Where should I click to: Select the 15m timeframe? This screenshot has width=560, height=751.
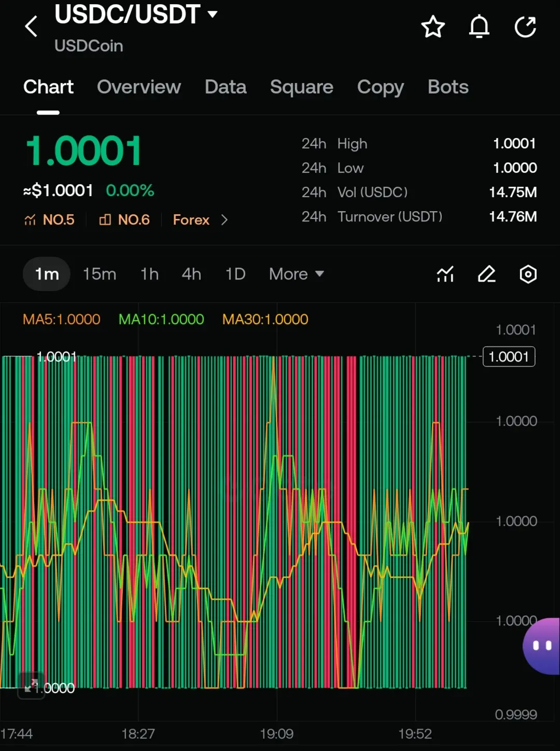tap(100, 274)
